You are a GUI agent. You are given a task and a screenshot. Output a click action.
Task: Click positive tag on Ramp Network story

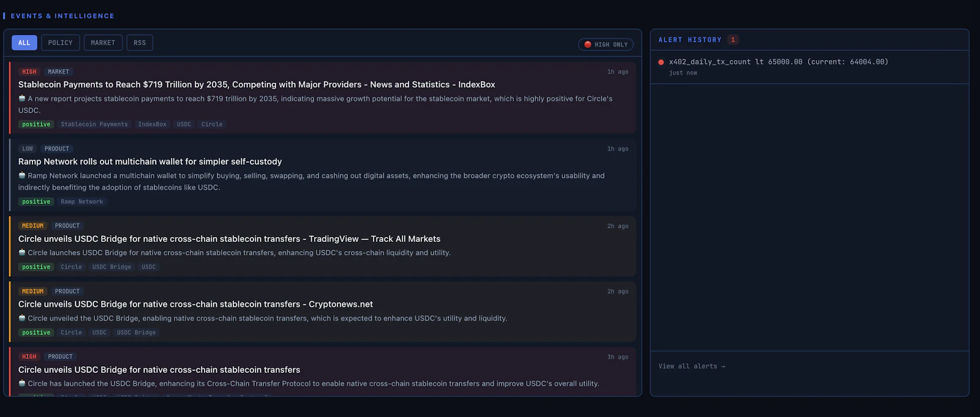click(36, 201)
